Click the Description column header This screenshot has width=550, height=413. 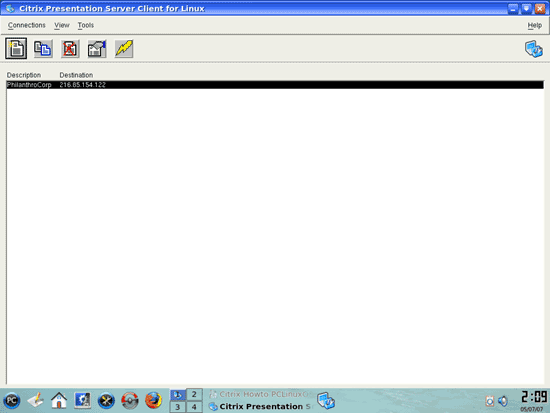click(x=24, y=75)
